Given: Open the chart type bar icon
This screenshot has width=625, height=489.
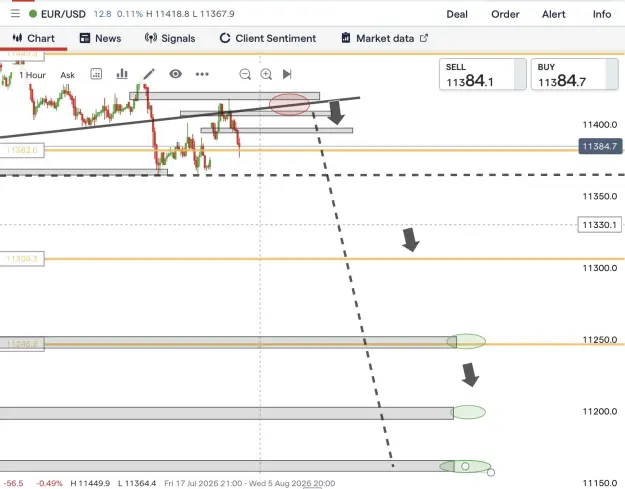Looking at the screenshot, I should tap(122, 74).
